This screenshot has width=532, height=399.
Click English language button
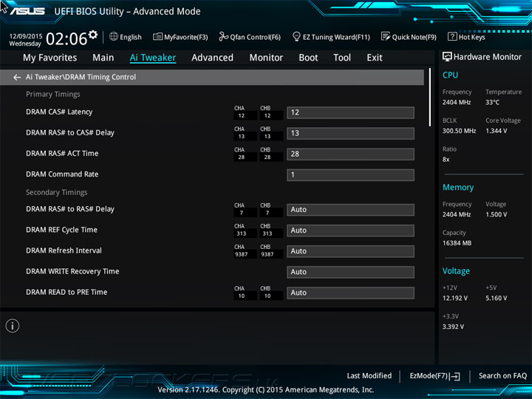click(x=131, y=37)
